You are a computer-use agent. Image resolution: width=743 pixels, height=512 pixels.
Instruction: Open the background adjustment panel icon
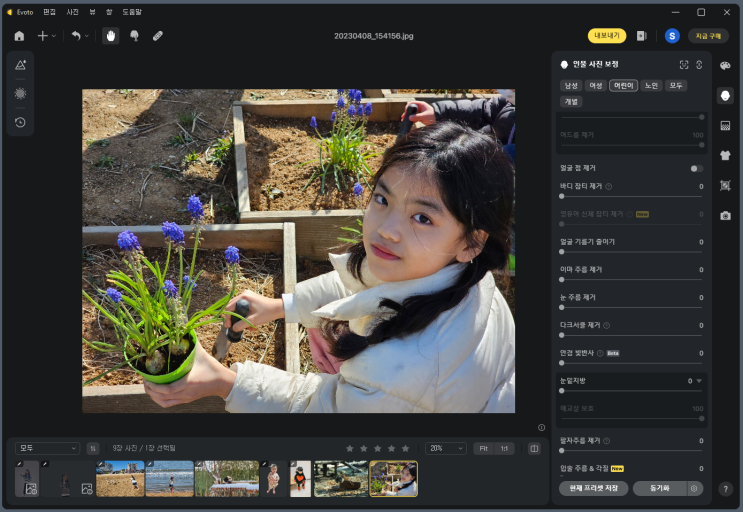click(x=725, y=126)
